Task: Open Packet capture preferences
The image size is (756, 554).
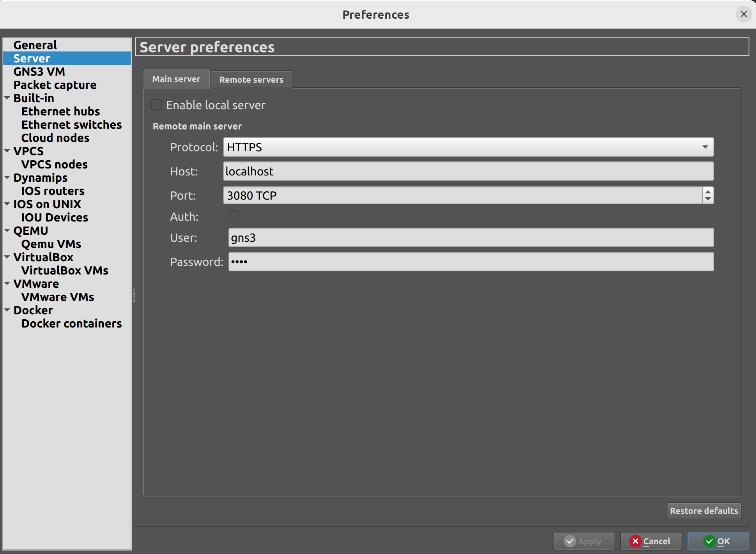Action: 55,85
